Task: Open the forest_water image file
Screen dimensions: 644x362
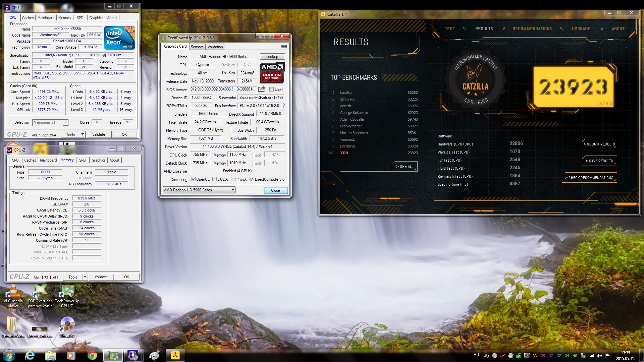Action: pyautogui.click(x=40, y=332)
